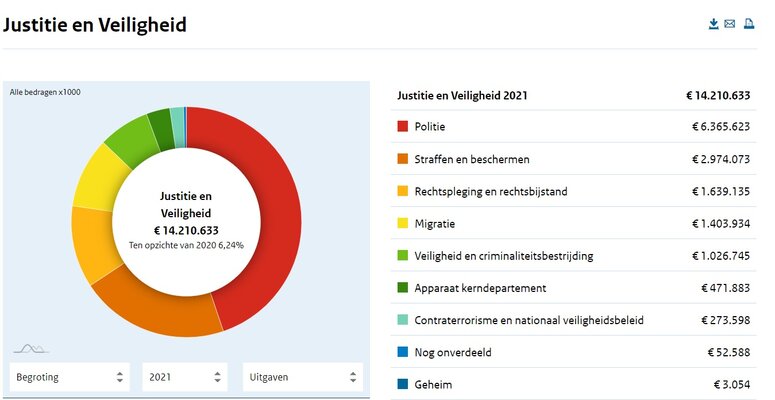Click the donut center total € 14.210.633
This screenshot has width=775, height=400.
pos(186,230)
